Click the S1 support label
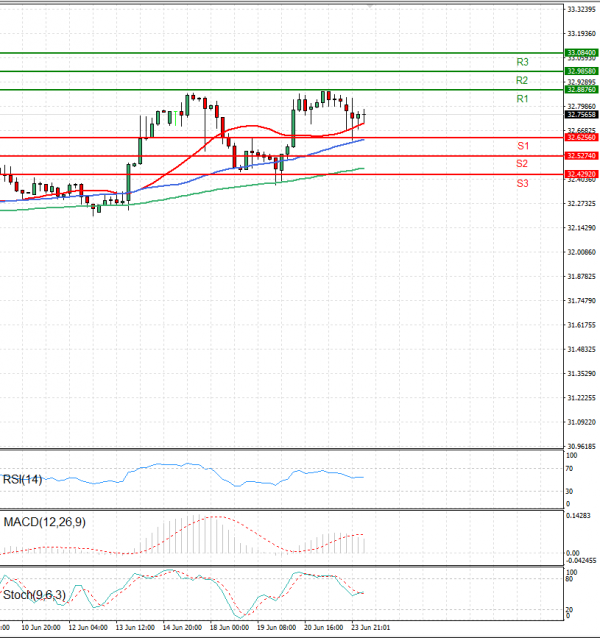 coord(523,146)
